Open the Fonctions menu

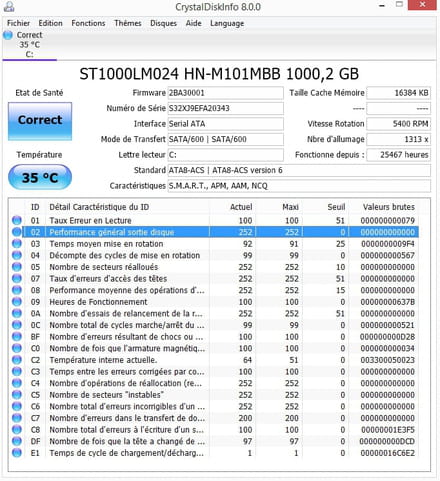[x=88, y=23]
